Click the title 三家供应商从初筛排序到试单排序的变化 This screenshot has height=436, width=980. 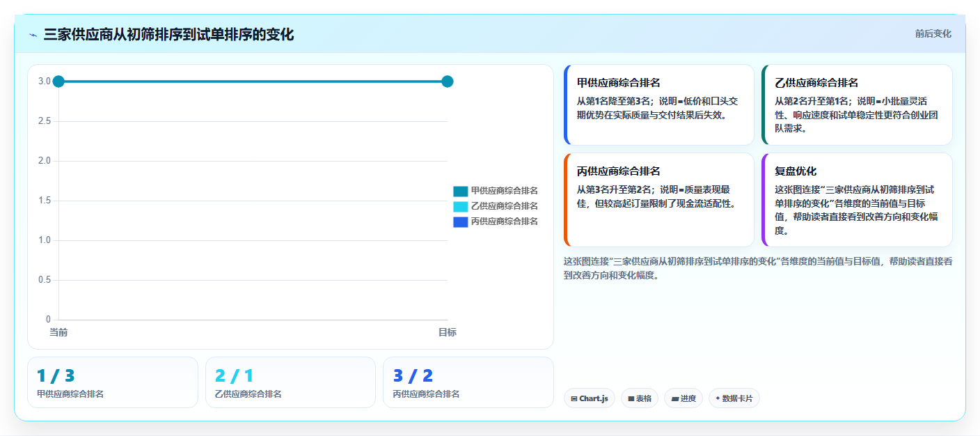point(168,35)
